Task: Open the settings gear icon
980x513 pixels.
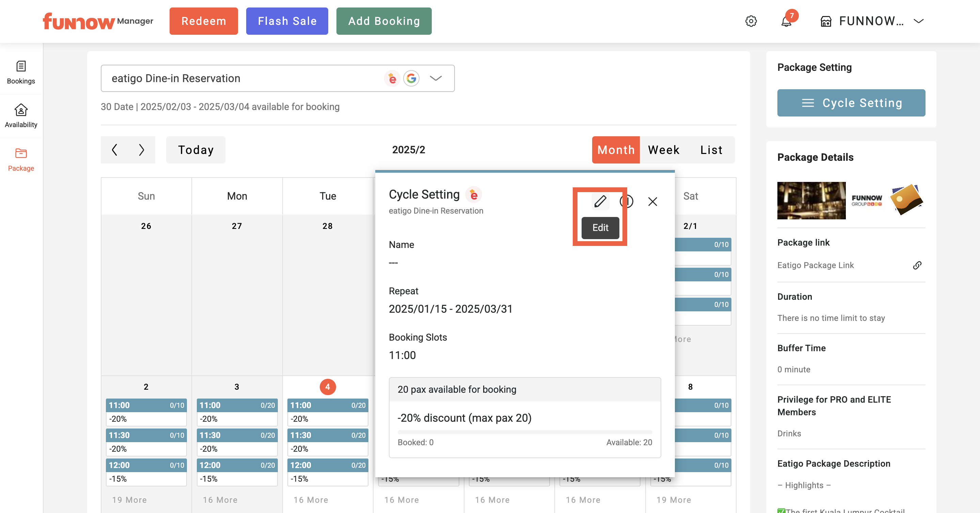Action: pyautogui.click(x=750, y=21)
